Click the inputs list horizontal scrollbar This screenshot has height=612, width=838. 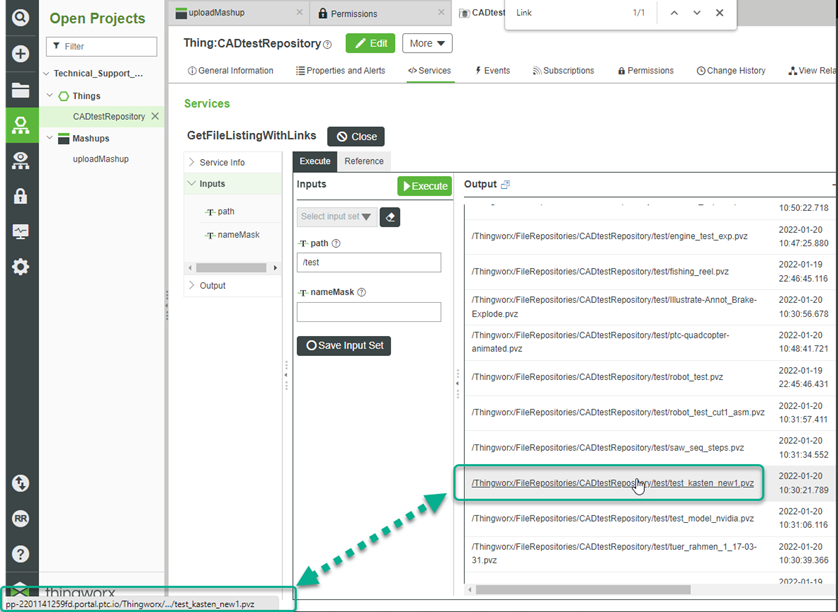click(x=231, y=267)
